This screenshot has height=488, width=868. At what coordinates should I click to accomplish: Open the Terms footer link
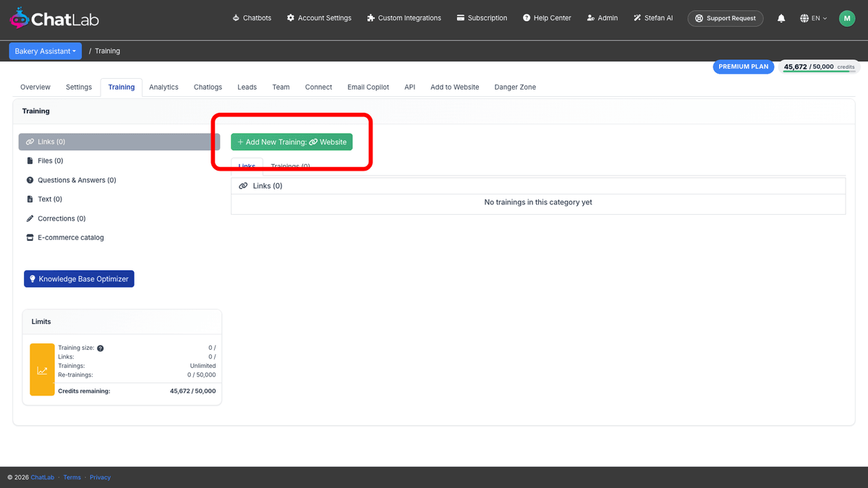pos(72,477)
